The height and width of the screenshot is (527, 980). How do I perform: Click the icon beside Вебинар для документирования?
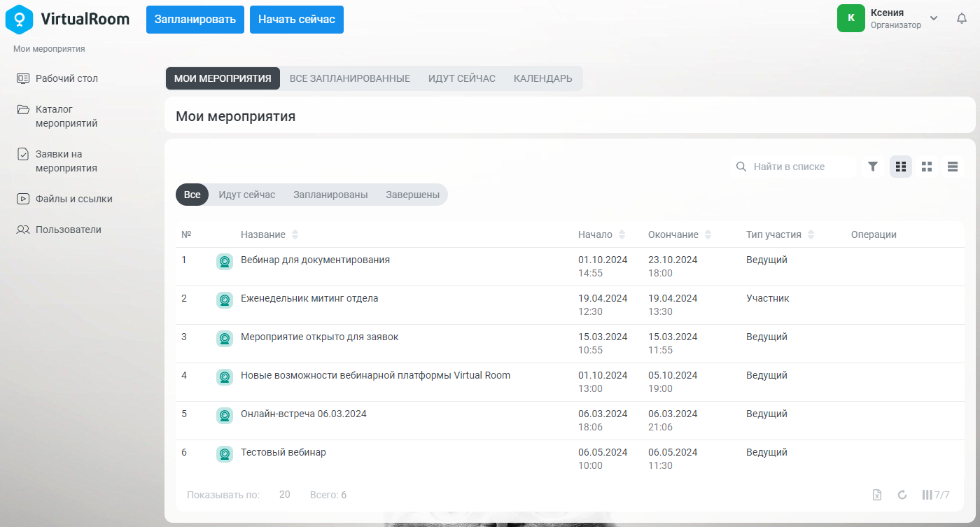click(x=225, y=262)
